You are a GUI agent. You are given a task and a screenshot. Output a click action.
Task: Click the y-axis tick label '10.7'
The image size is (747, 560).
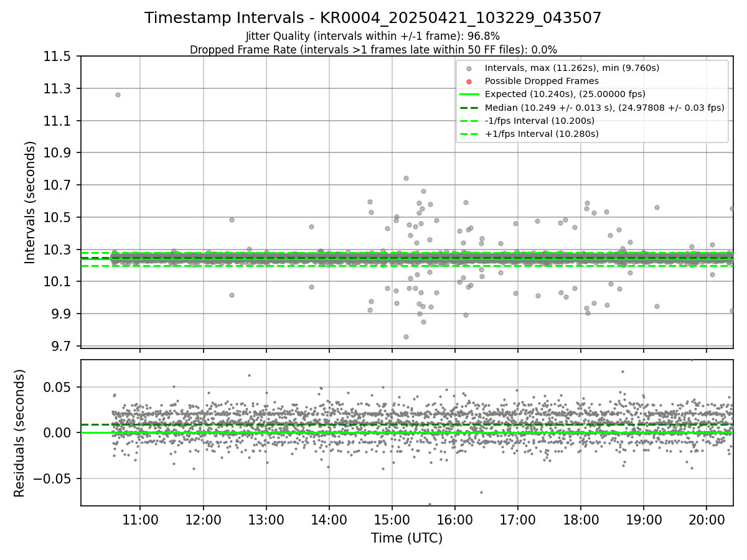pos(58,185)
